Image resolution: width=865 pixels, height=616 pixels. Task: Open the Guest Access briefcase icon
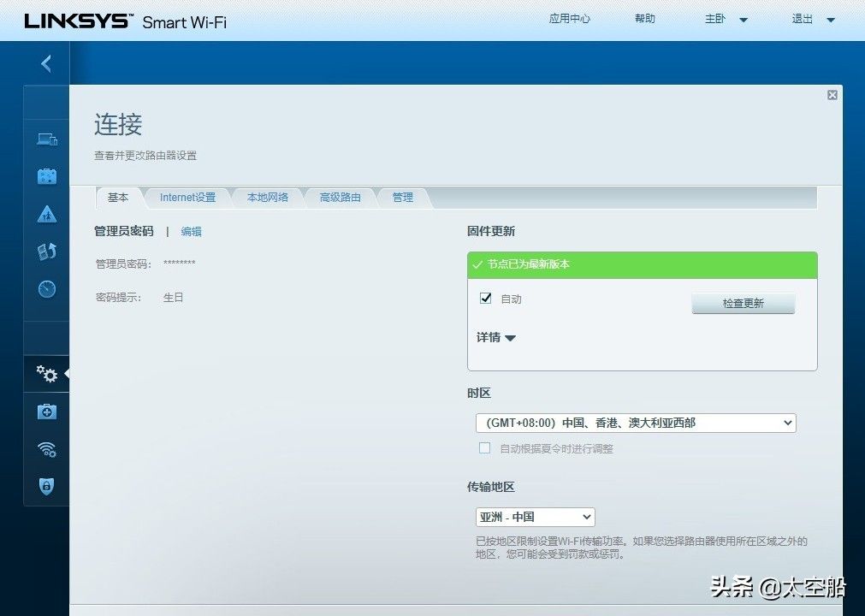46,176
